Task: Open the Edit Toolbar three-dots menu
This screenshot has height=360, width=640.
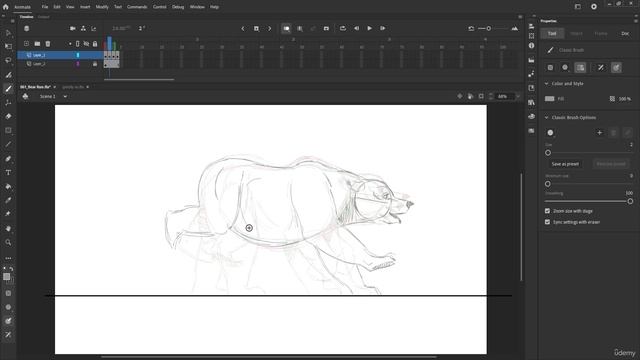Action: (8, 258)
